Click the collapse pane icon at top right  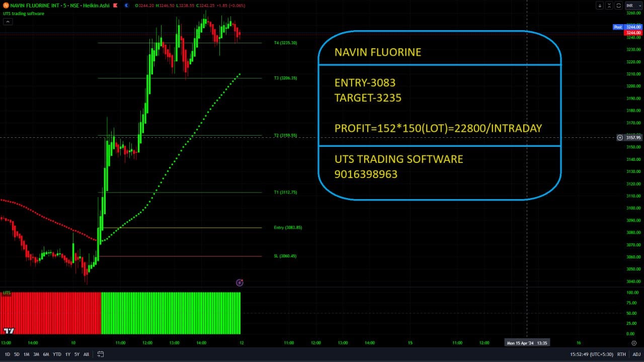[x=609, y=6]
